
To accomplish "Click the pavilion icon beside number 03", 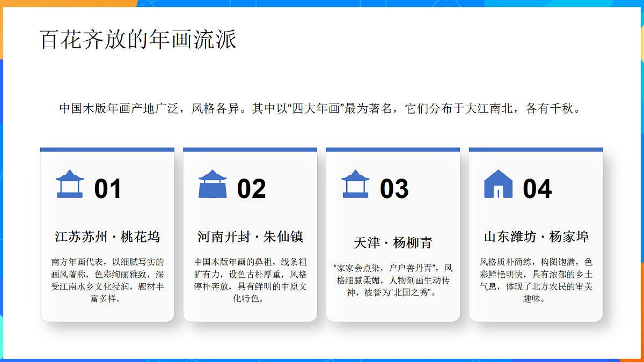I will 355,184.
